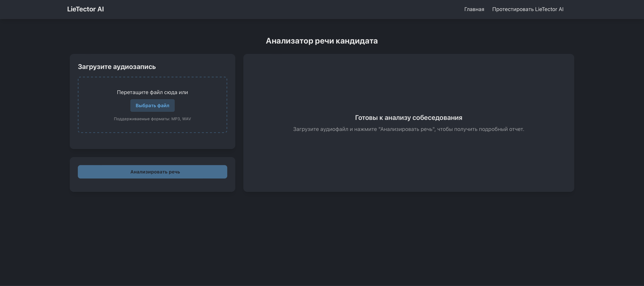Click the Анализировать речь button
Screen dimensions: 644x286
[x=152, y=172]
